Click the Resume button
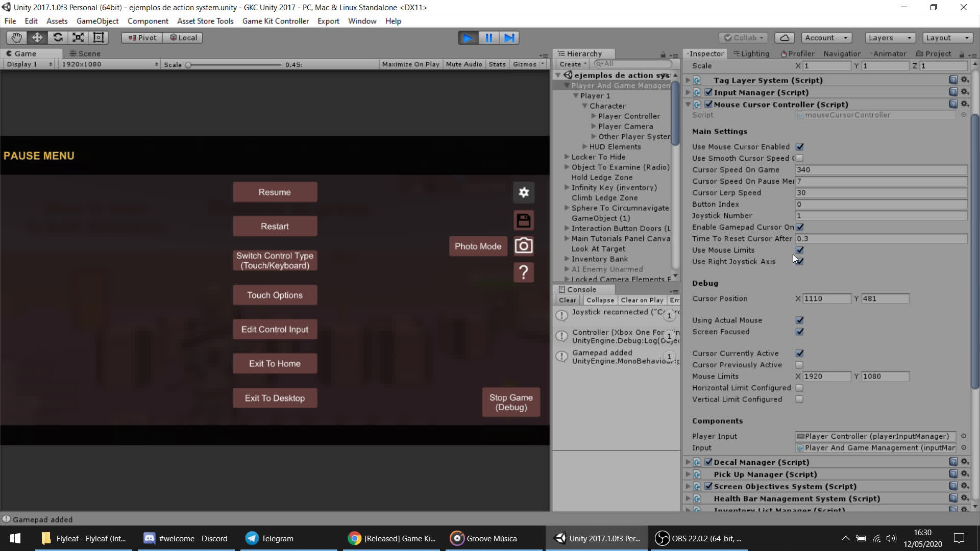Image resolution: width=980 pixels, height=551 pixels. [275, 192]
